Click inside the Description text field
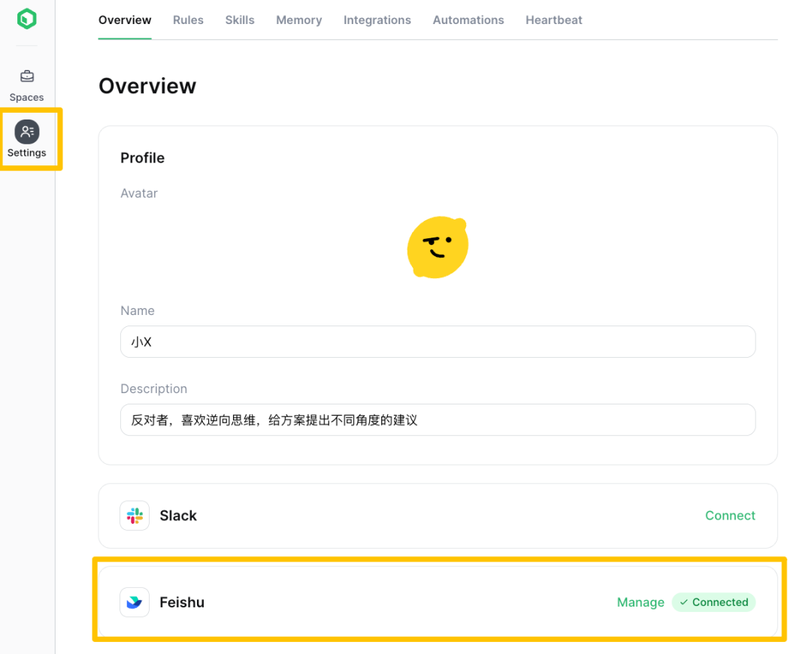The width and height of the screenshot is (812, 654). (438, 419)
